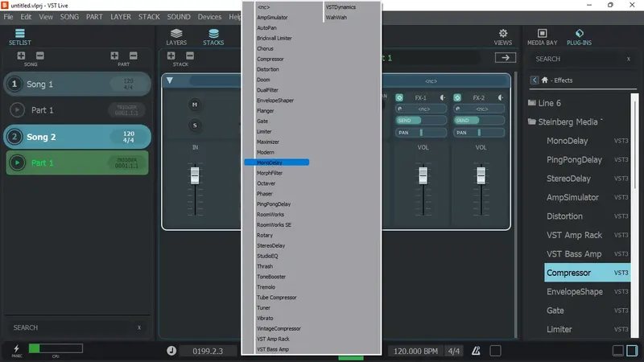Toggle FX-2 power button
Viewport: 644px width, 362px height.
[x=456, y=97]
